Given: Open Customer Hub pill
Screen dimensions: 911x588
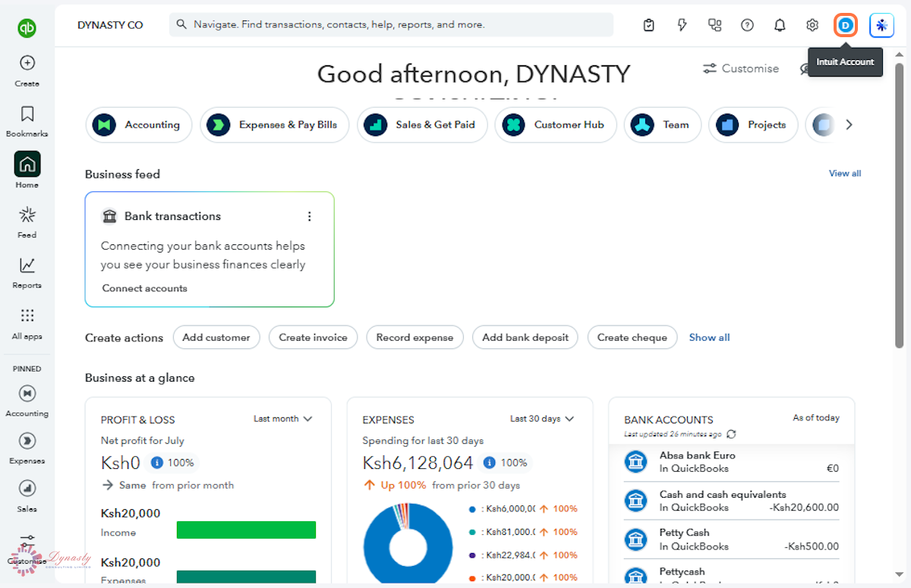Looking at the screenshot, I should click(x=556, y=124).
